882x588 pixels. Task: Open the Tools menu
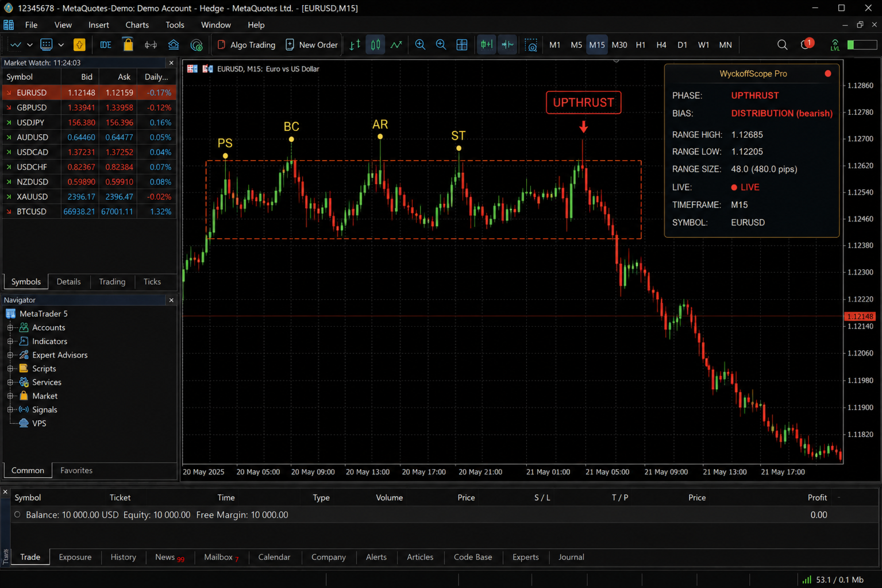point(175,25)
